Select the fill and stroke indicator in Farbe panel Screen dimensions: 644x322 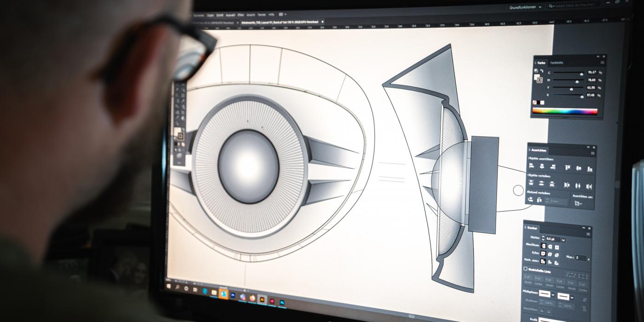tap(538, 79)
